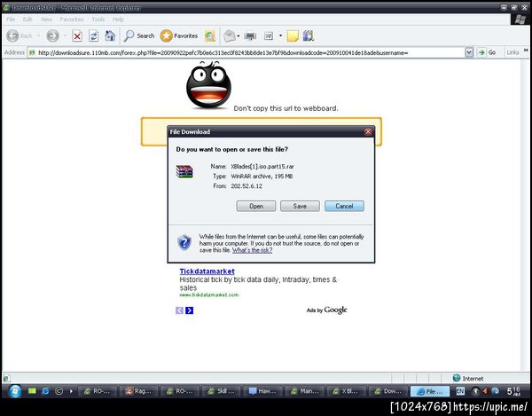Screen dimensions: 532x416
Task: Click the File... taskbar button
Action: point(430,391)
